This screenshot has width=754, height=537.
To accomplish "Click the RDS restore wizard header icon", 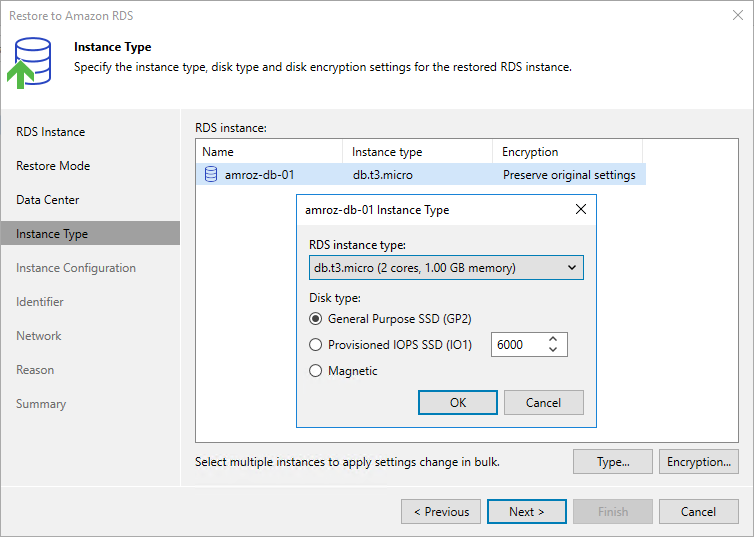I will coord(29,63).
